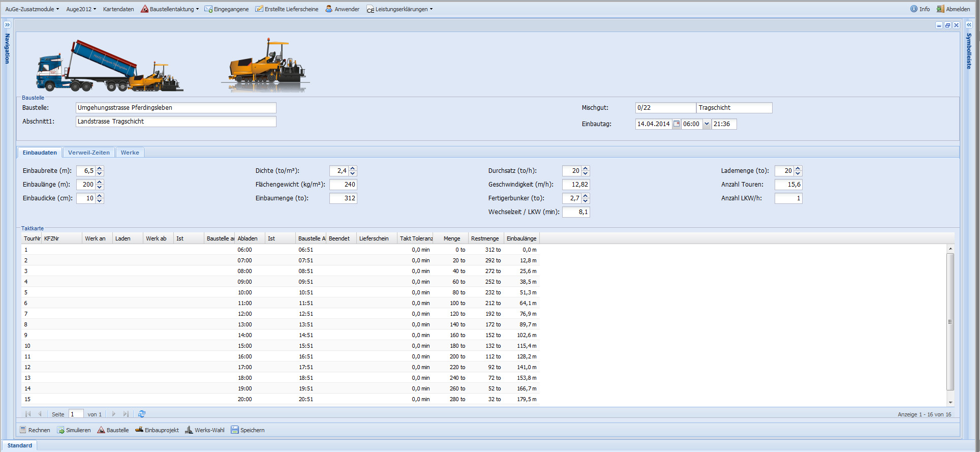Image resolution: width=980 pixels, height=452 pixels.
Task: Expand the Symbolleiste side panel
Action: pos(969,25)
